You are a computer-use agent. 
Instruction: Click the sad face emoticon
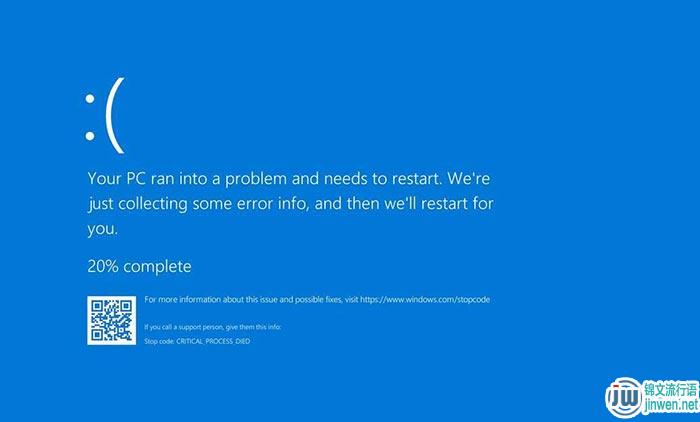pos(104,116)
